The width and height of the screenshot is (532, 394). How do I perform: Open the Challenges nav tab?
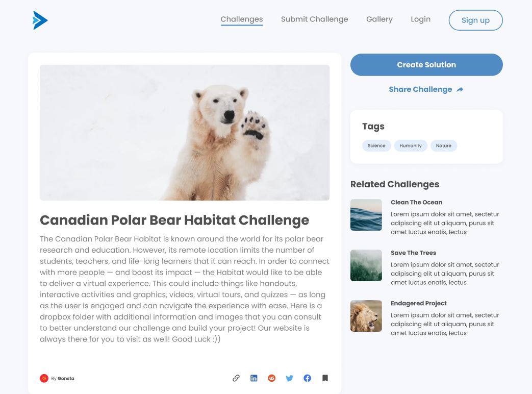[x=242, y=19]
